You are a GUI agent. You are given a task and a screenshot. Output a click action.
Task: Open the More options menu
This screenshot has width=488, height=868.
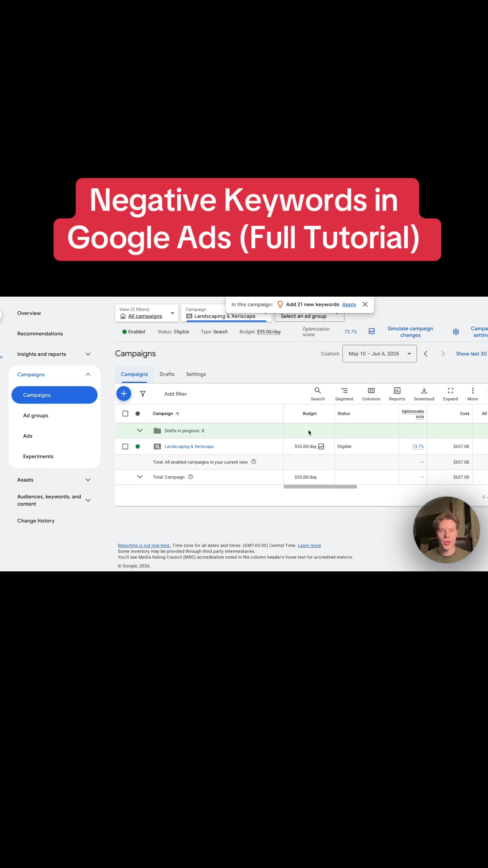pyautogui.click(x=472, y=394)
